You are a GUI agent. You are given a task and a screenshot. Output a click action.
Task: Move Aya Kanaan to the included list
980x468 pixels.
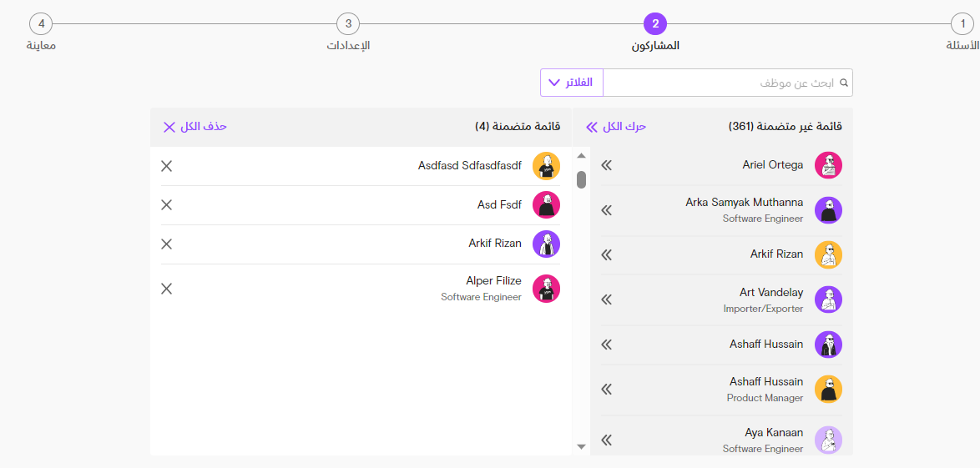click(606, 440)
